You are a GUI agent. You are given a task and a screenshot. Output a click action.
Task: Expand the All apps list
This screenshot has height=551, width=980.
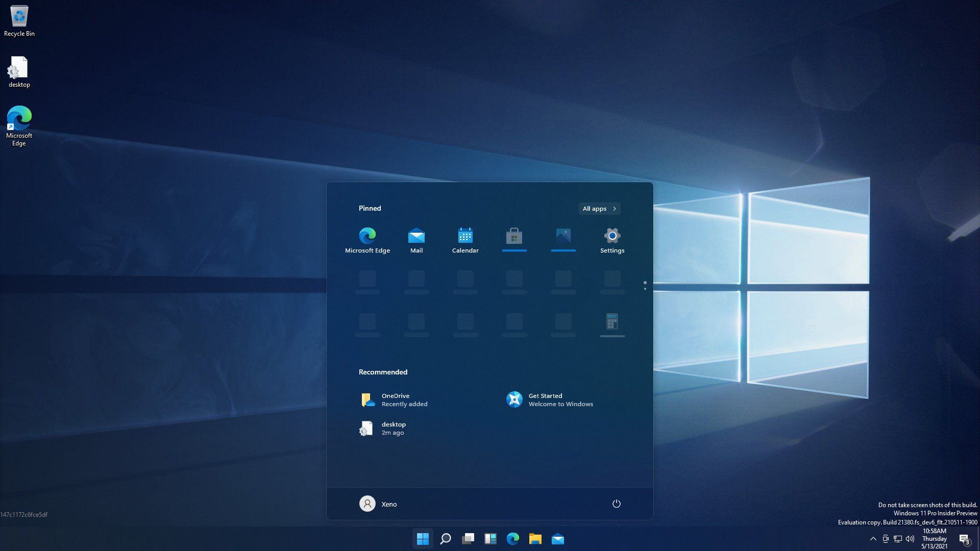tap(600, 209)
